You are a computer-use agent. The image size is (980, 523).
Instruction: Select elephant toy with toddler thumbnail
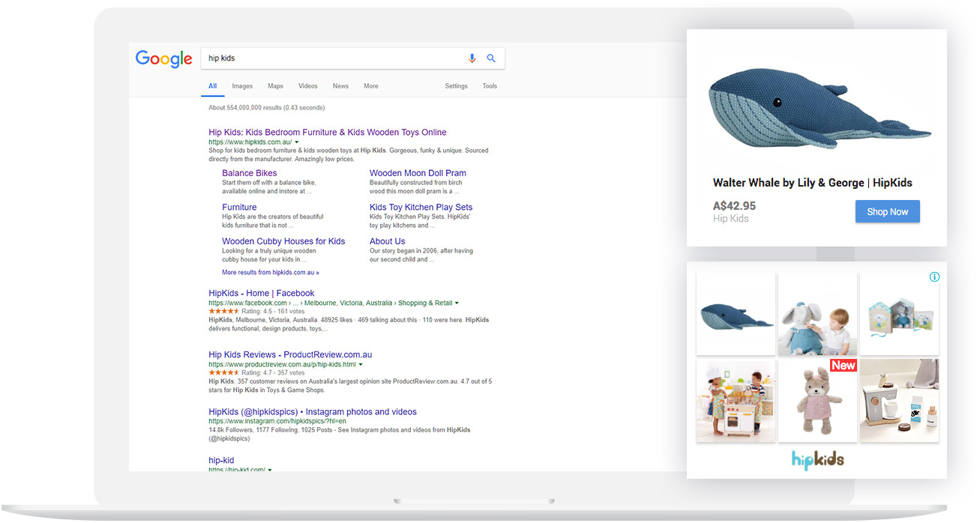point(817,314)
